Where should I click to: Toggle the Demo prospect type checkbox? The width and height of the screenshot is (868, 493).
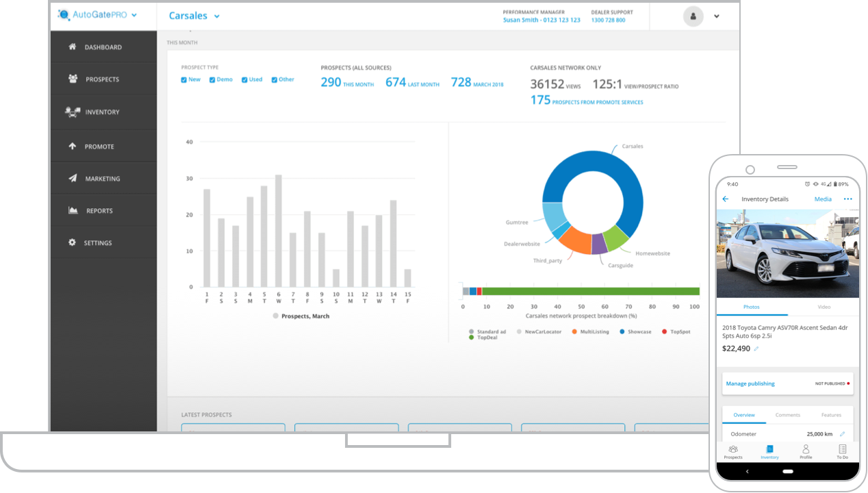212,80
